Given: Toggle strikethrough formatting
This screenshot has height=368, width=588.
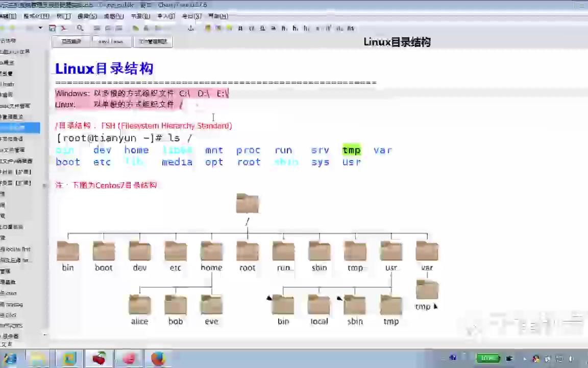Looking at the screenshot, I should coord(274,28).
